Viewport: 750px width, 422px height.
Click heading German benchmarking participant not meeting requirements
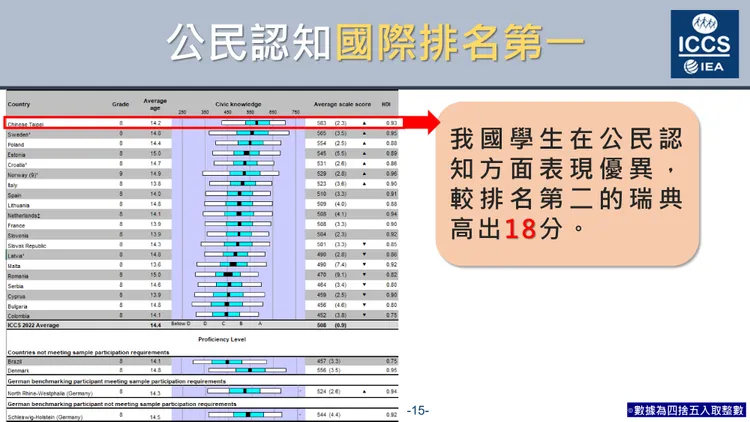click(122, 404)
